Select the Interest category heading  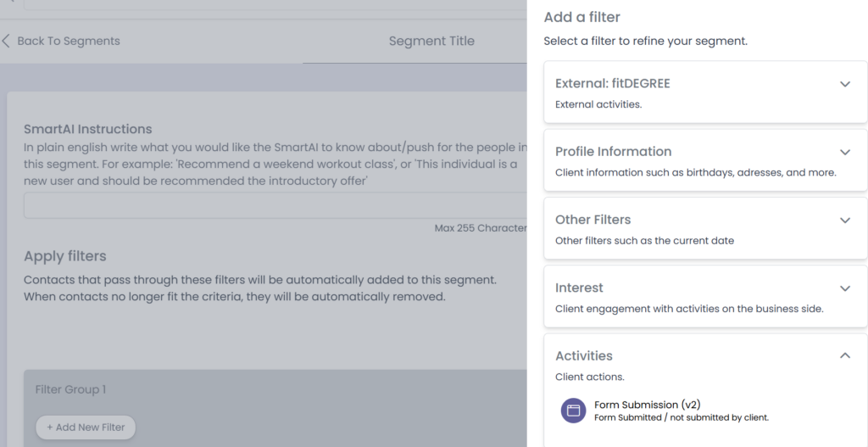click(579, 288)
